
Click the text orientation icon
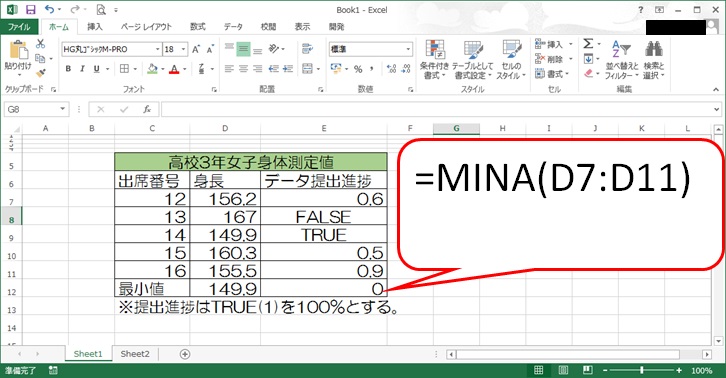point(274,49)
